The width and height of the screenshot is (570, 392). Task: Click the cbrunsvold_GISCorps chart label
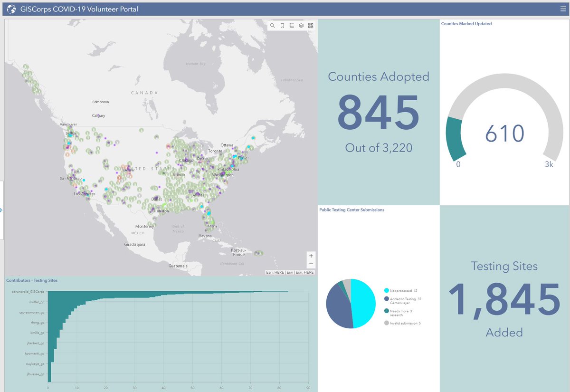pos(28,291)
